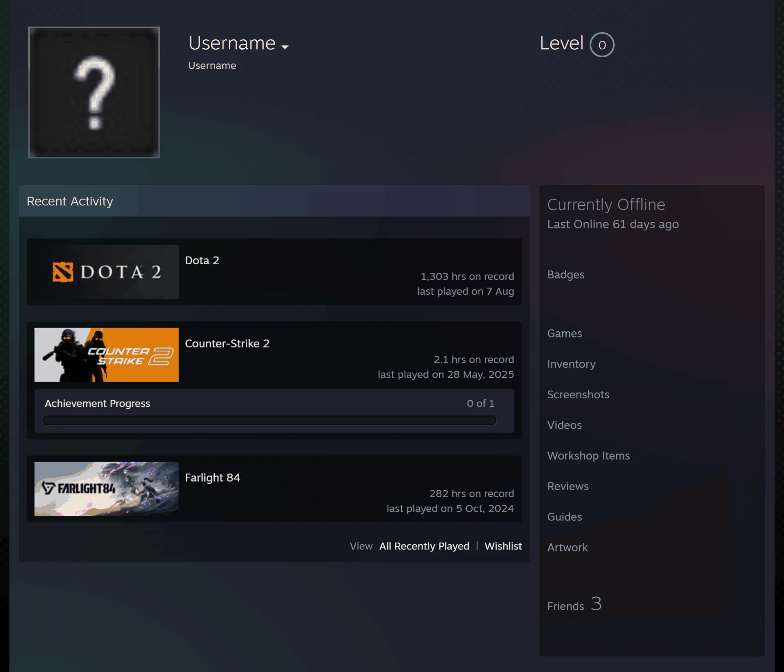Image resolution: width=784 pixels, height=672 pixels.
Task: View All Recently Played games
Action: [x=424, y=546]
